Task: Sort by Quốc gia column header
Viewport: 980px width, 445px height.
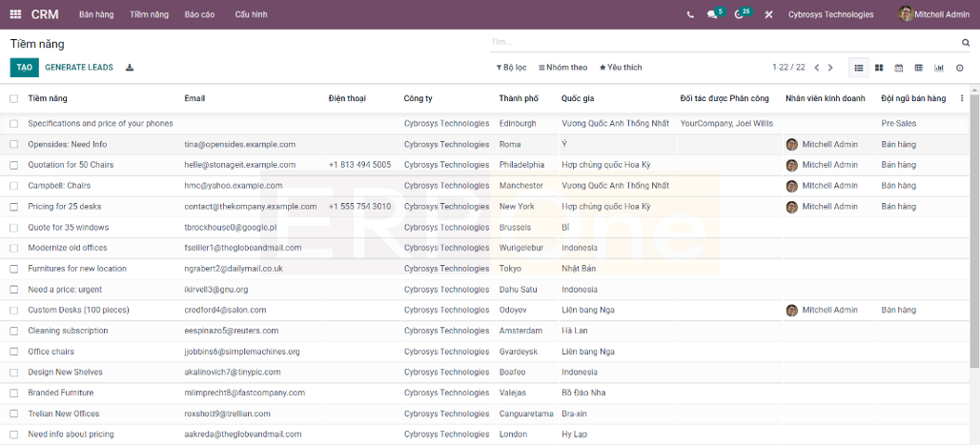Action: (x=578, y=98)
